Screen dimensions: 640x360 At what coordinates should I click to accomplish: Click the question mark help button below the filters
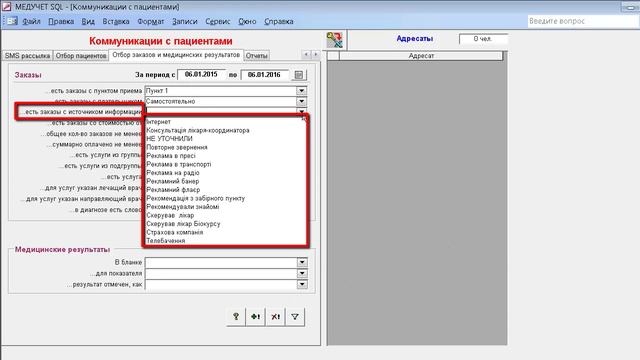[236, 316]
